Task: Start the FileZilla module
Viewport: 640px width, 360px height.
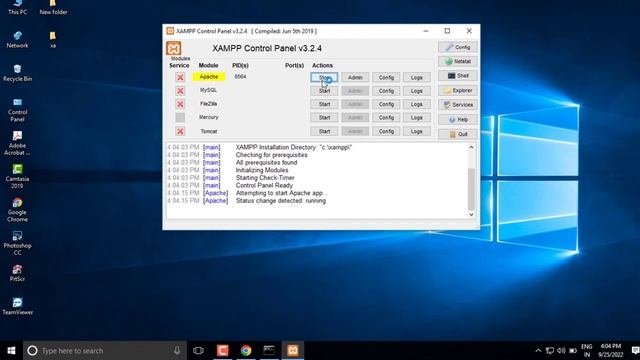Action: point(324,104)
